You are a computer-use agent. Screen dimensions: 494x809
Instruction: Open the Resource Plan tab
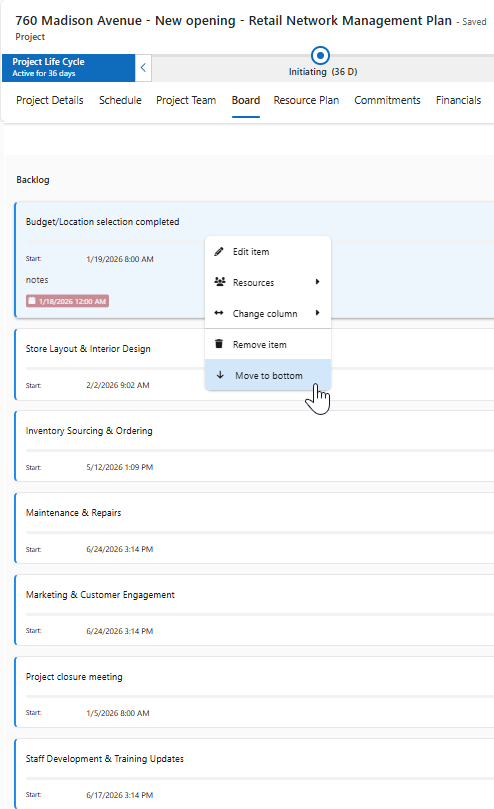[306, 100]
